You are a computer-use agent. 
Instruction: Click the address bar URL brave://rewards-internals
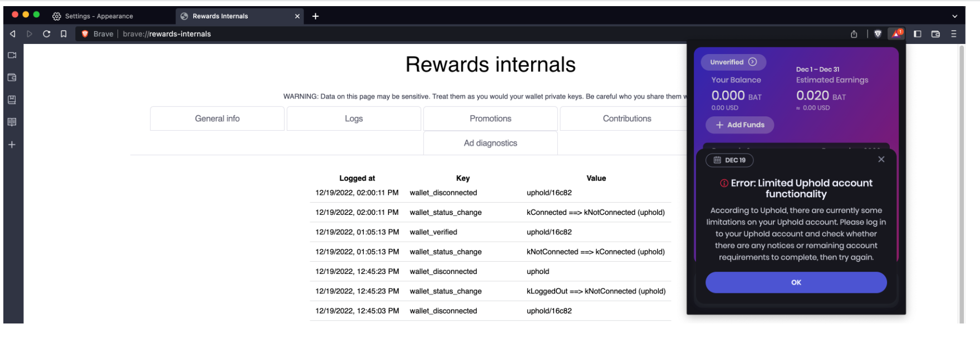[x=167, y=34]
